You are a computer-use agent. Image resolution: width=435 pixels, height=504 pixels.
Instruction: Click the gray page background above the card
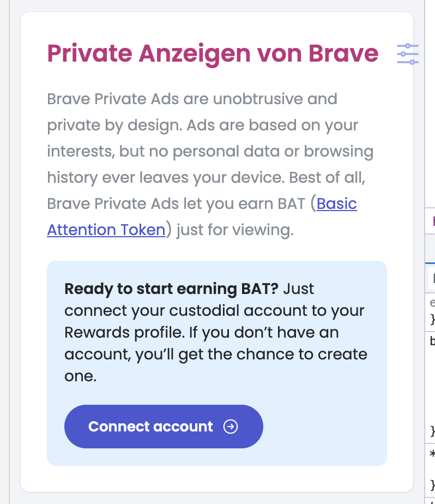pyautogui.click(x=217, y=5)
